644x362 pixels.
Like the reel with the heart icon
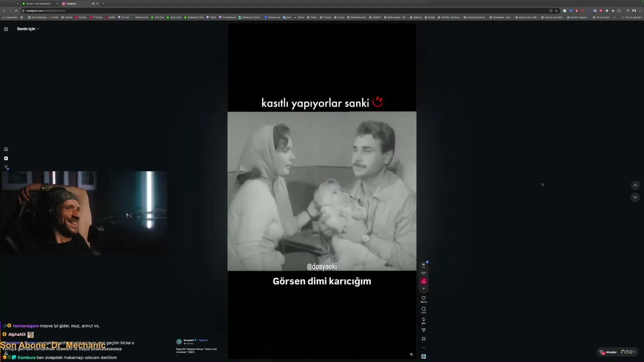(x=424, y=298)
